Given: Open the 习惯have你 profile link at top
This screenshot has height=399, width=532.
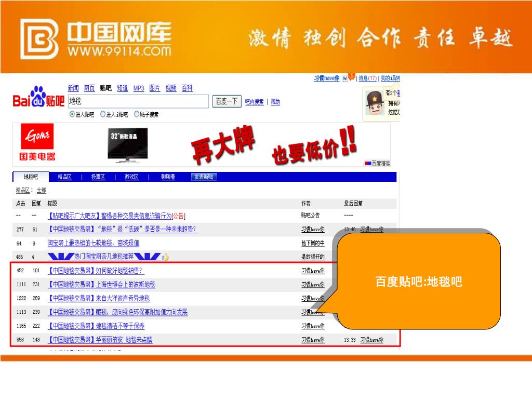Looking at the screenshot, I should click(326, 78).
